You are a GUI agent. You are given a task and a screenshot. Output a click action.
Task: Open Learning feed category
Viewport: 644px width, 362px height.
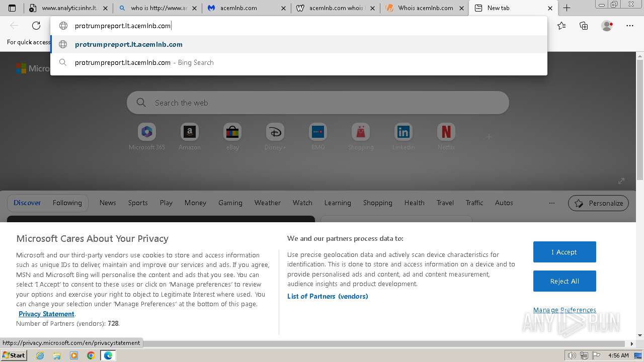pyautogui.click(x=338, y=203)
